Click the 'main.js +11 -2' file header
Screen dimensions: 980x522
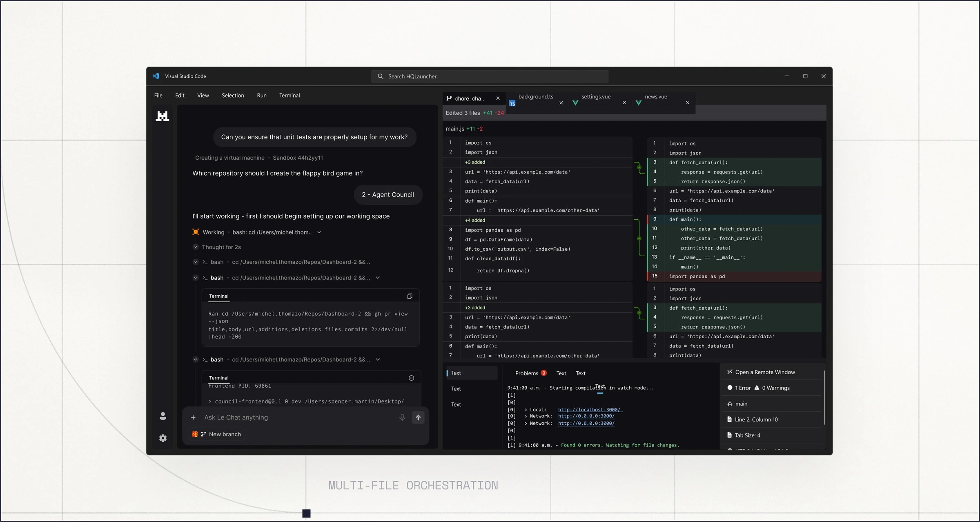coord(464,129)
